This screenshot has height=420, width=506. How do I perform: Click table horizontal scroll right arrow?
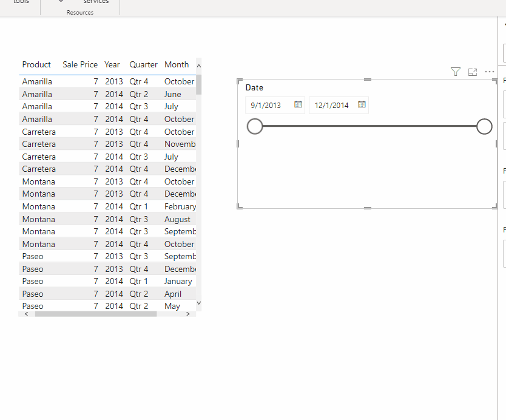[x=188, y=314]
